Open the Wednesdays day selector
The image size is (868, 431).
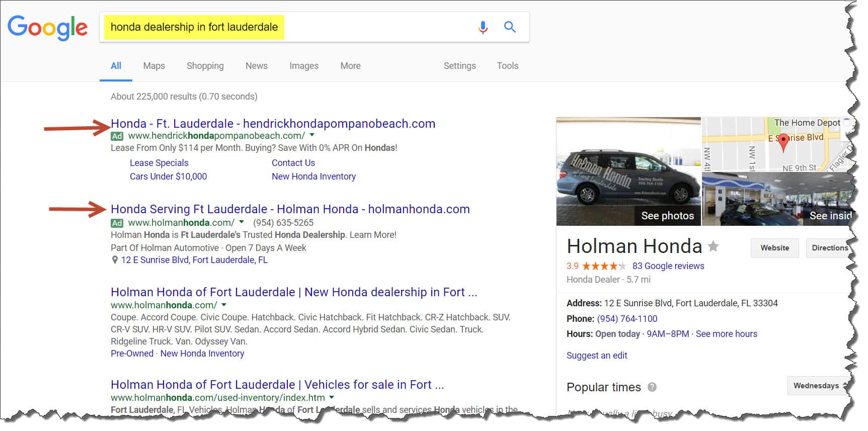pos(818,386)
